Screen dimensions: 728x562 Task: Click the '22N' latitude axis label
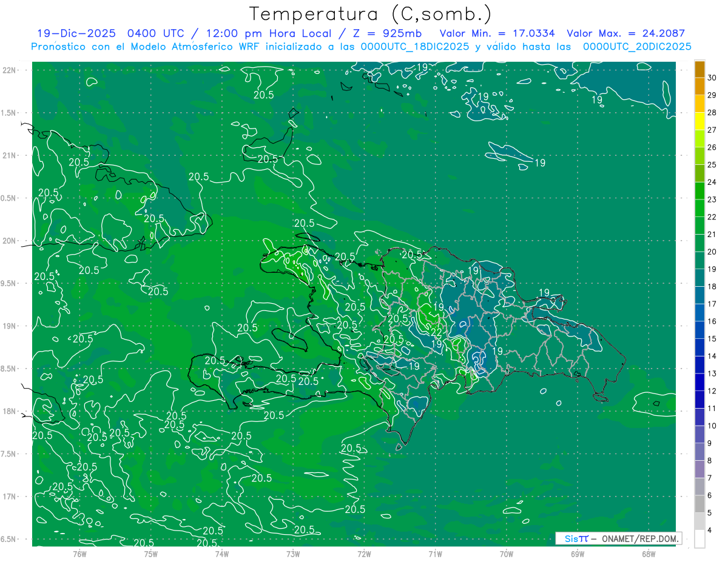pos(10,70)
